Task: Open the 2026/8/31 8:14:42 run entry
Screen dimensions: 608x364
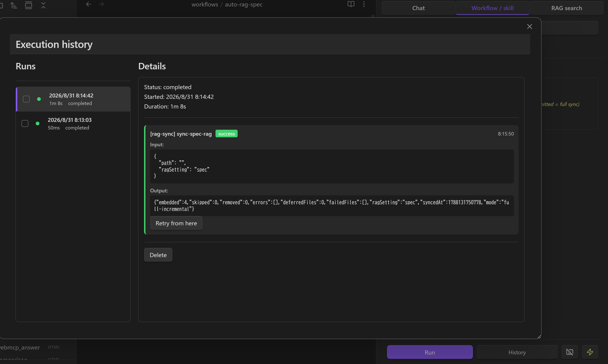Action: pyautogui.click(x=73, y=99)
